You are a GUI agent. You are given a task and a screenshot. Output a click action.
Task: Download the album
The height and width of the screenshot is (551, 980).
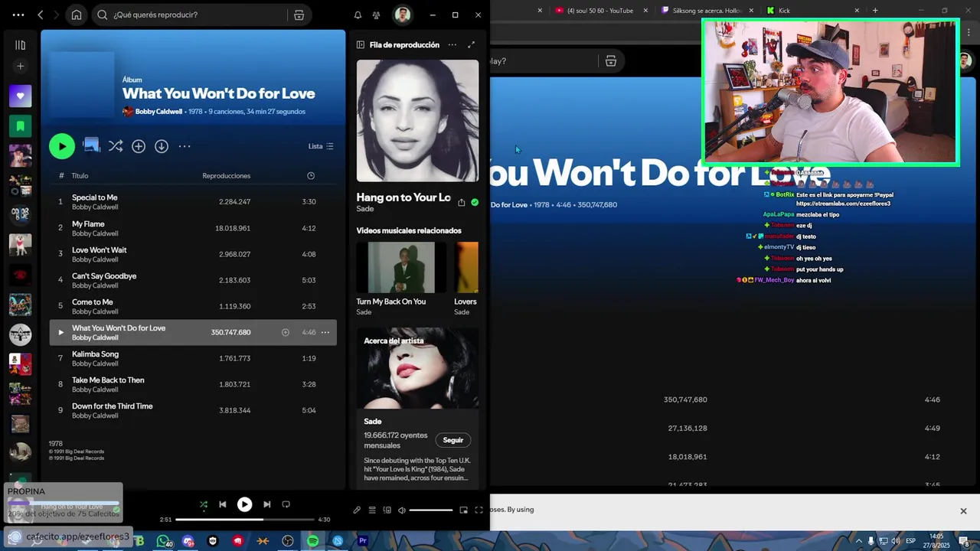[x=162, y=146]
